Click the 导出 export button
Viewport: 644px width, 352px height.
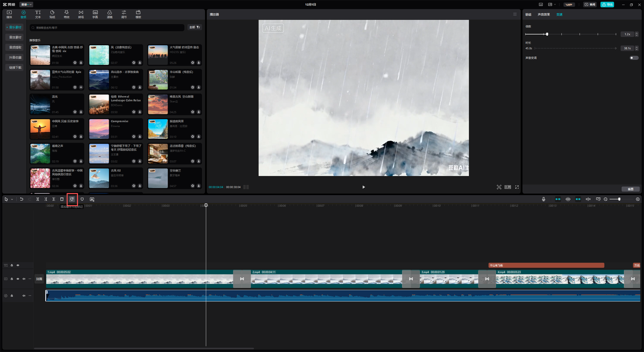click(x=607, y=5)
